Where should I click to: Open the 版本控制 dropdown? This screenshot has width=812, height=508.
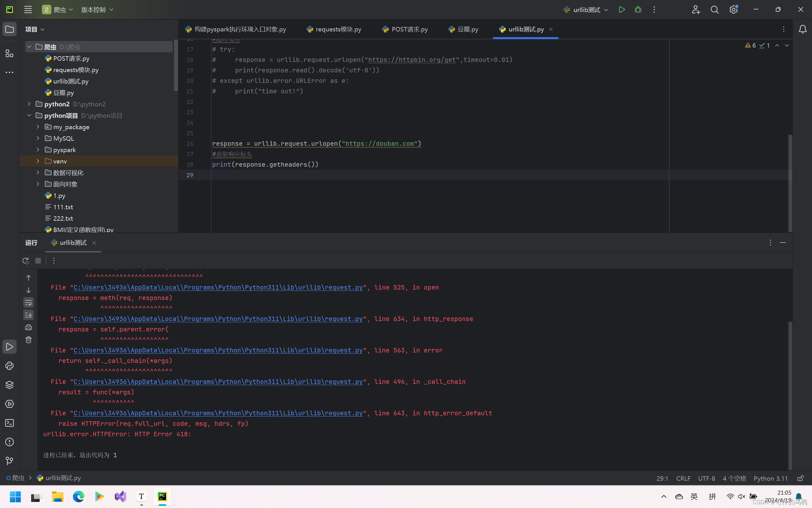(97, 10)
